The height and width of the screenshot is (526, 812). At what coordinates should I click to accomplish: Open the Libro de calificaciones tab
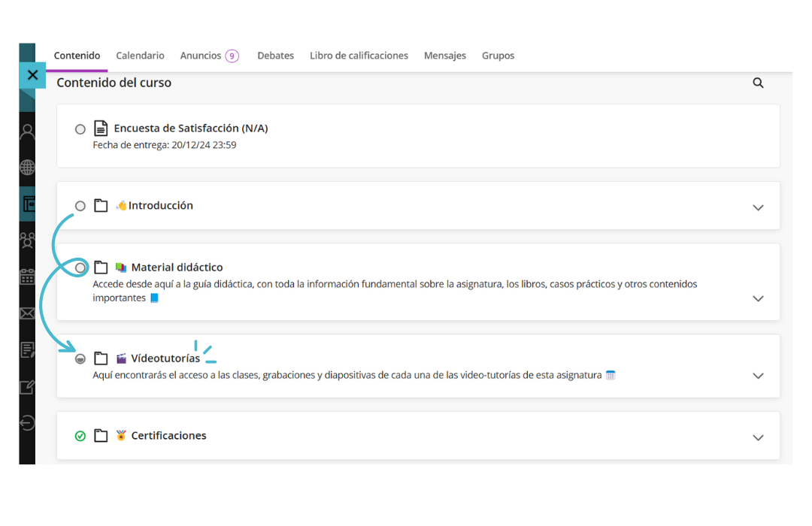[359, 56]
